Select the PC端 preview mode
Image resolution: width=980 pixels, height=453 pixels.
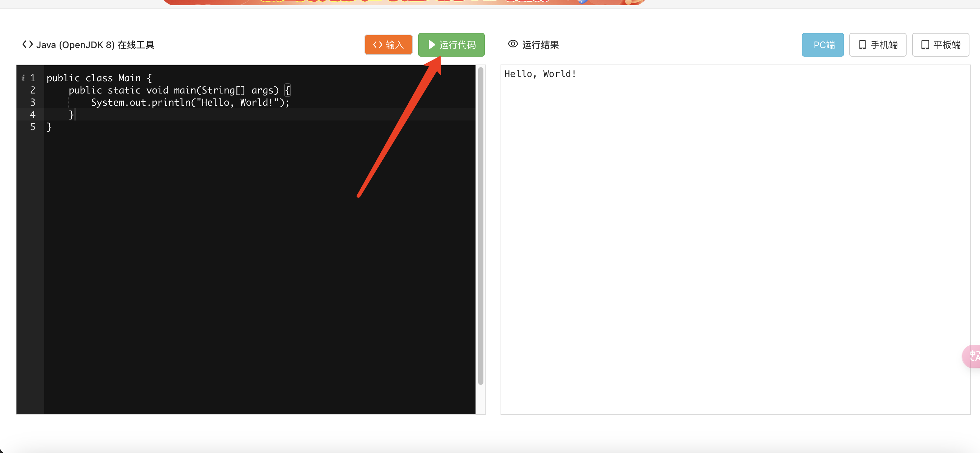(x=823, y=45)
